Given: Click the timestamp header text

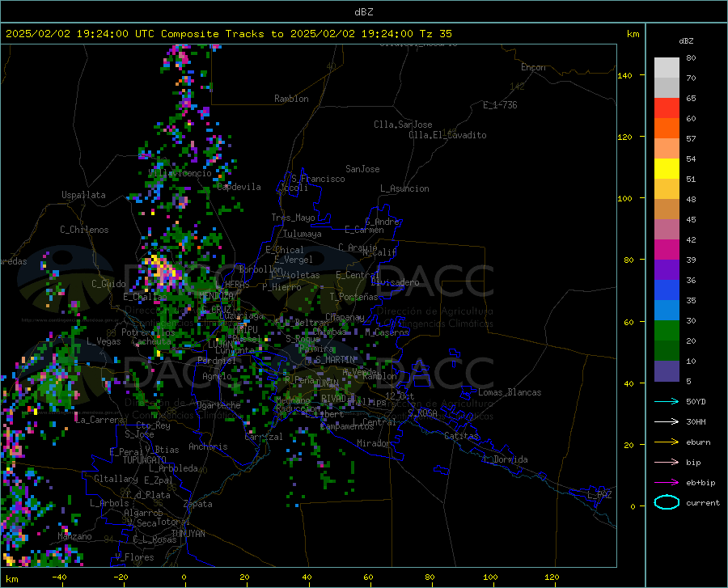Looking at the screenshot, I should (x=228, y=34).
